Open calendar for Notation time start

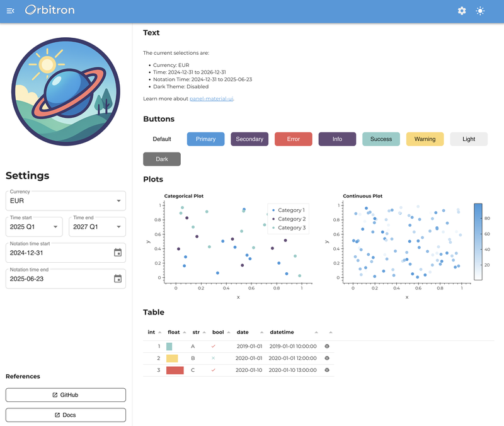118,253
